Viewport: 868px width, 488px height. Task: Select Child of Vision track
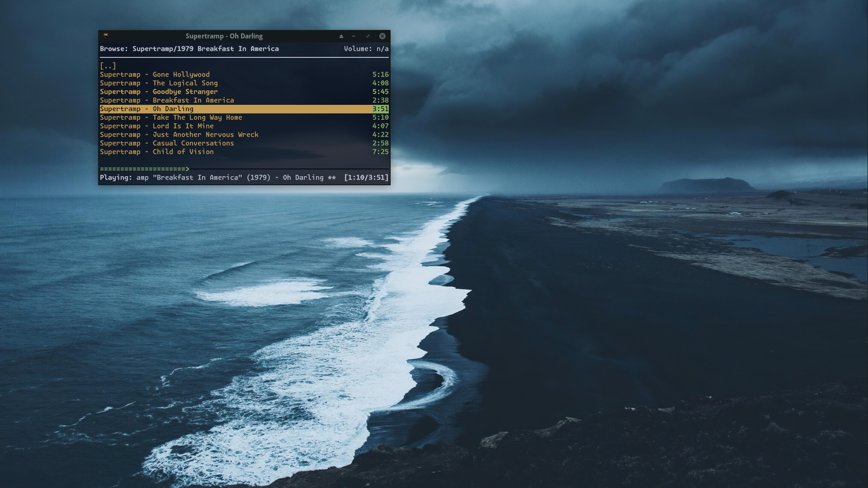pyautogui.click(x=156, y=152)
